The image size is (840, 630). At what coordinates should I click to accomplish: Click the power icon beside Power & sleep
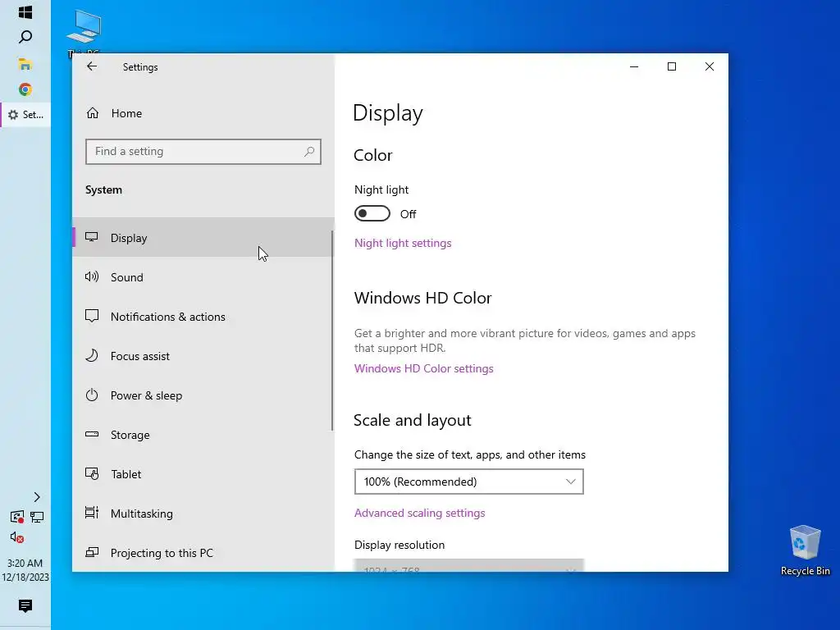coord(92,395)
